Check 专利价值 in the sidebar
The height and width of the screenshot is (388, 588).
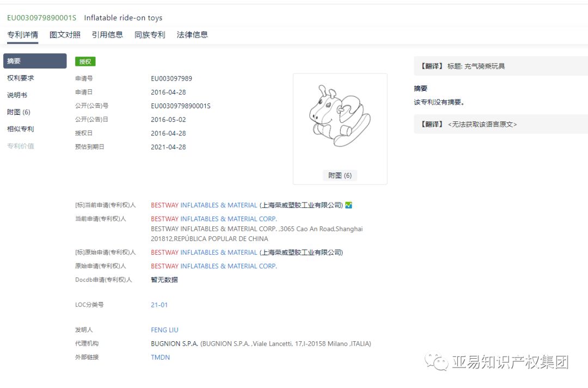click(21, 146)
